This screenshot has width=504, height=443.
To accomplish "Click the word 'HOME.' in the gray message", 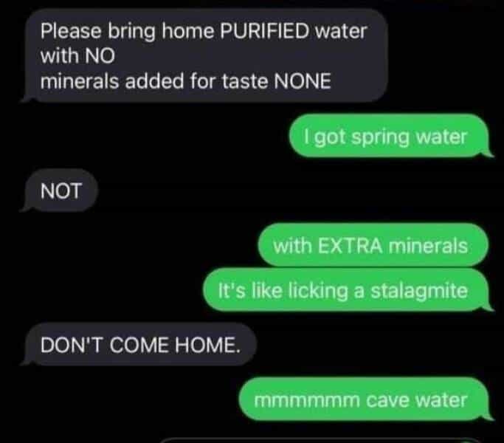I will [207, 345].
